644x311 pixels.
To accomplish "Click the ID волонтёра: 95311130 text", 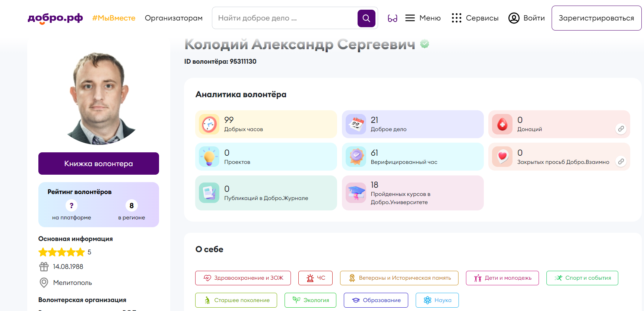I will coord(220,61).
